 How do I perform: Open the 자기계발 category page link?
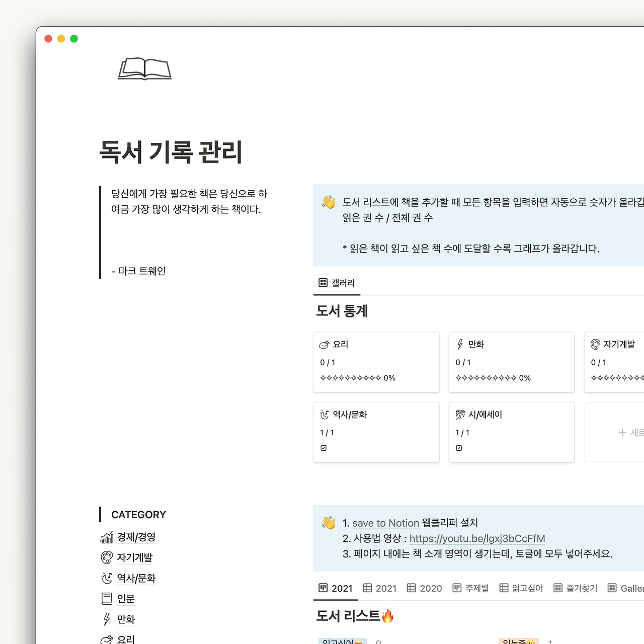(x=135, y=557)
